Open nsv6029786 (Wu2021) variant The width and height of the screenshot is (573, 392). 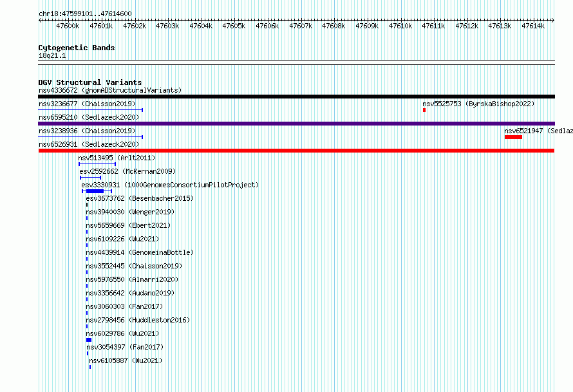[x=122, y=333]
